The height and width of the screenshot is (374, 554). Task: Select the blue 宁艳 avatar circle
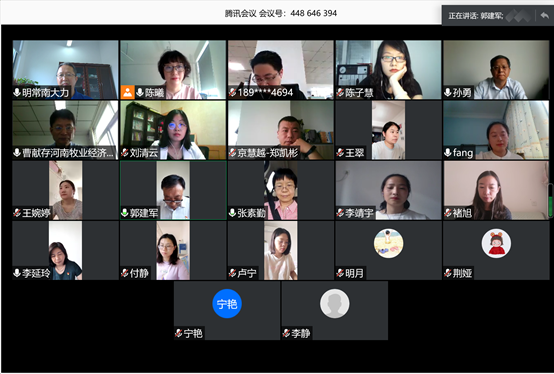[x=227, y=303]
